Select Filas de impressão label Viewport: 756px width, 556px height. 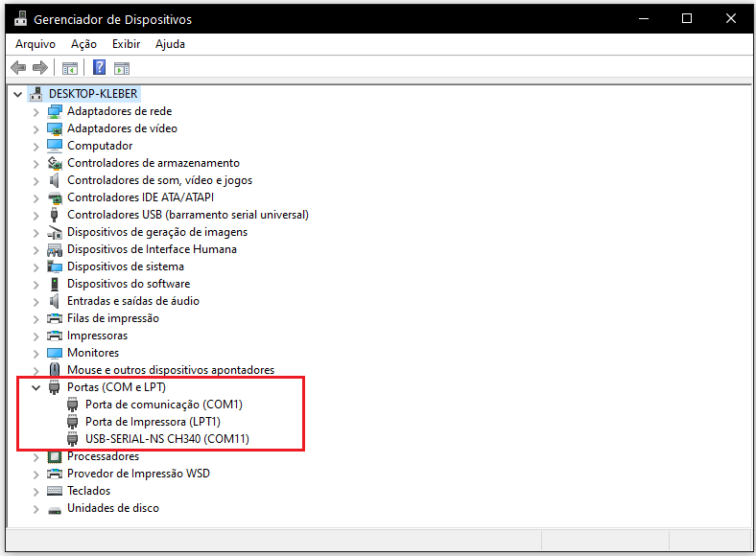coord(113,318)
